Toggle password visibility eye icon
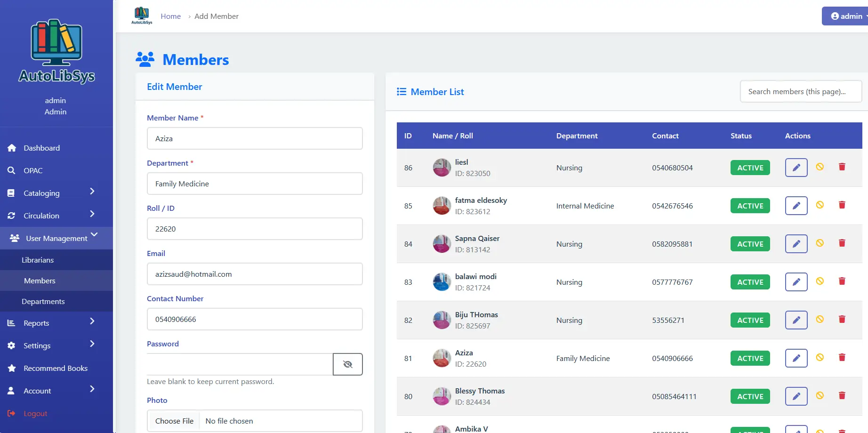The height and width of the screenshot is (433, 868). pos(347,364)
